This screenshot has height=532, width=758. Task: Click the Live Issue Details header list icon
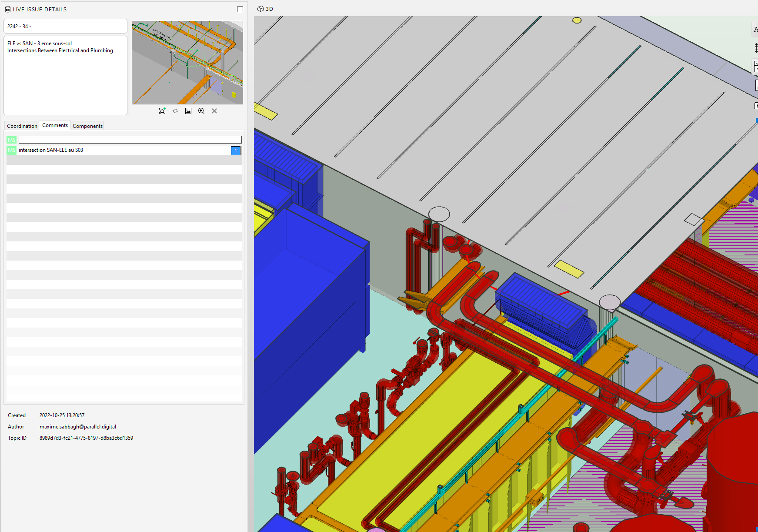8,9
